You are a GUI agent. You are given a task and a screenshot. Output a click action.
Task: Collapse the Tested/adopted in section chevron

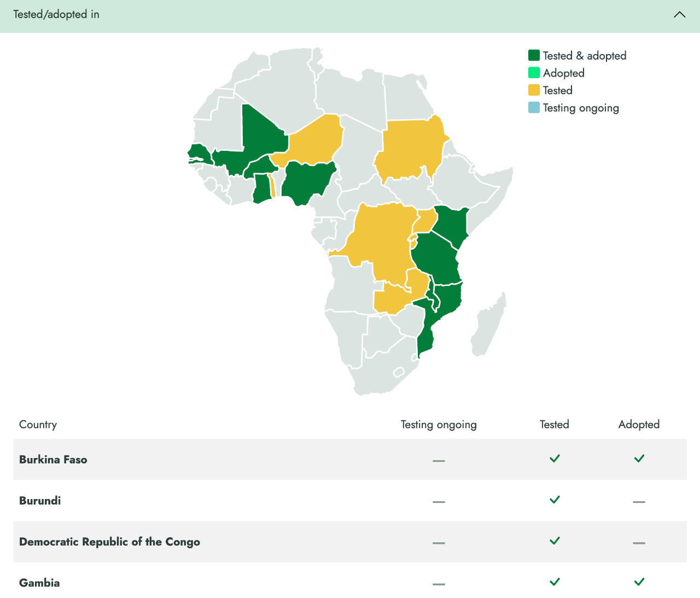coord(679,15)
